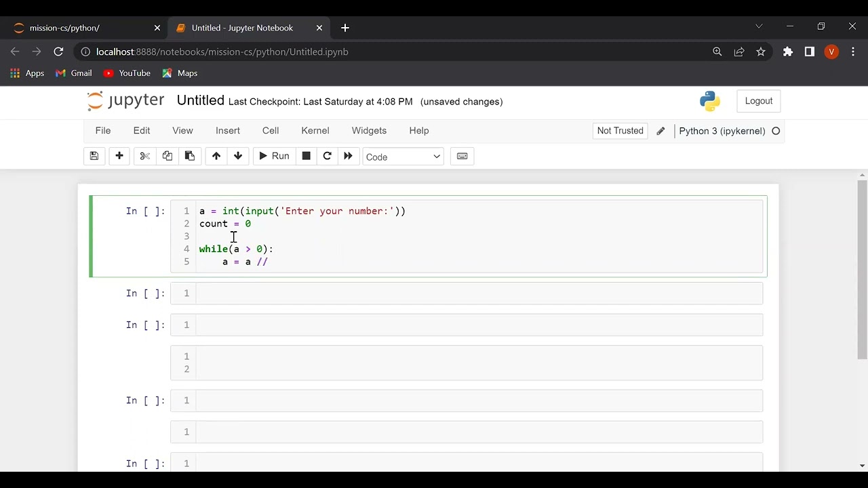868x488 pixels.
Task: Open the Cell menu
Action: (x=271, y=131)
